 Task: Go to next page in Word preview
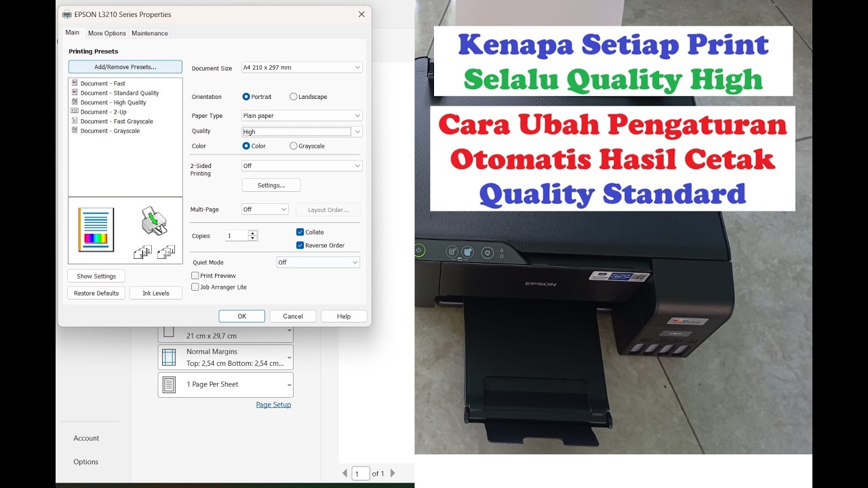pos(393,473)
